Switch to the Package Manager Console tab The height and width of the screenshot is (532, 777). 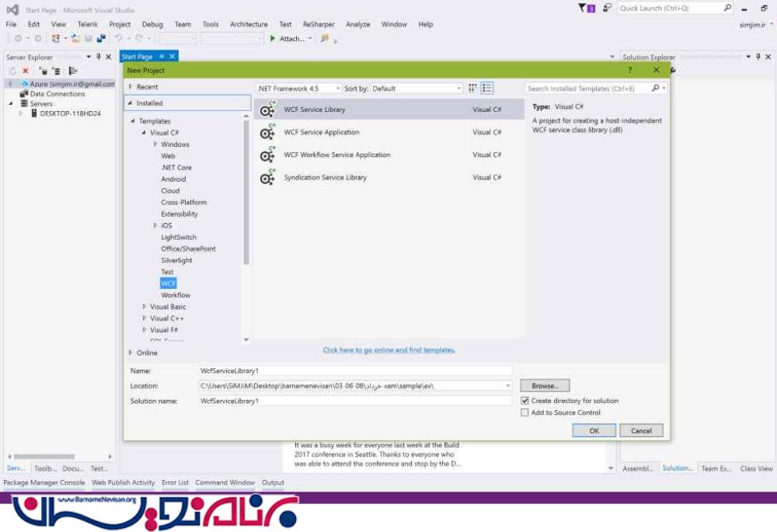[44, 482]
